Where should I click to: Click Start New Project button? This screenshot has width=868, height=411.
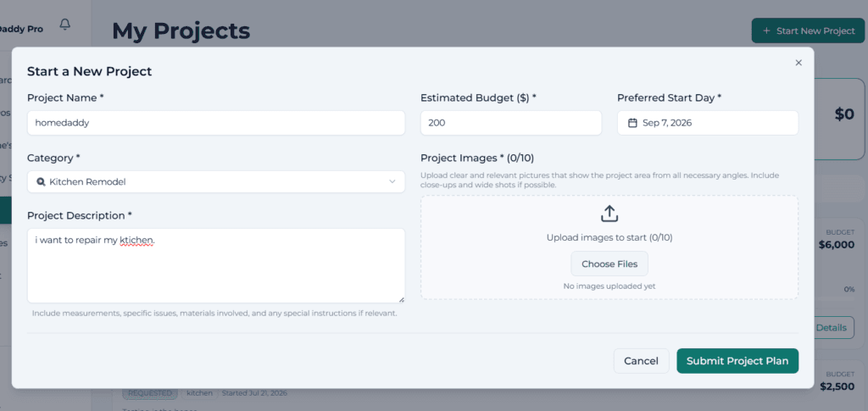(809, 31)
